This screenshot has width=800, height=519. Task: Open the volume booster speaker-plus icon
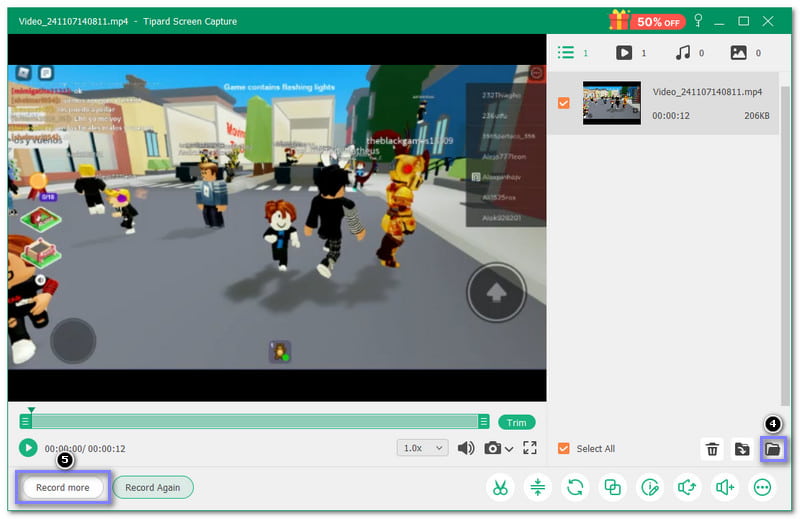click(724, 487)
